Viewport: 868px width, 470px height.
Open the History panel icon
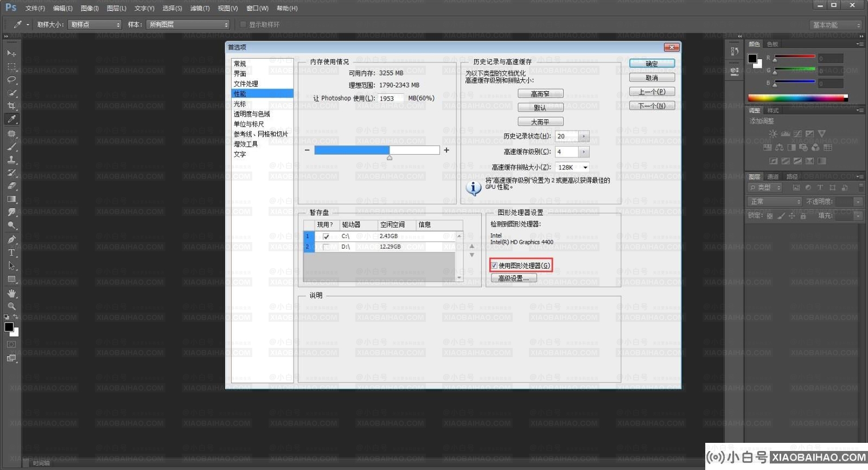click(735, 51)
